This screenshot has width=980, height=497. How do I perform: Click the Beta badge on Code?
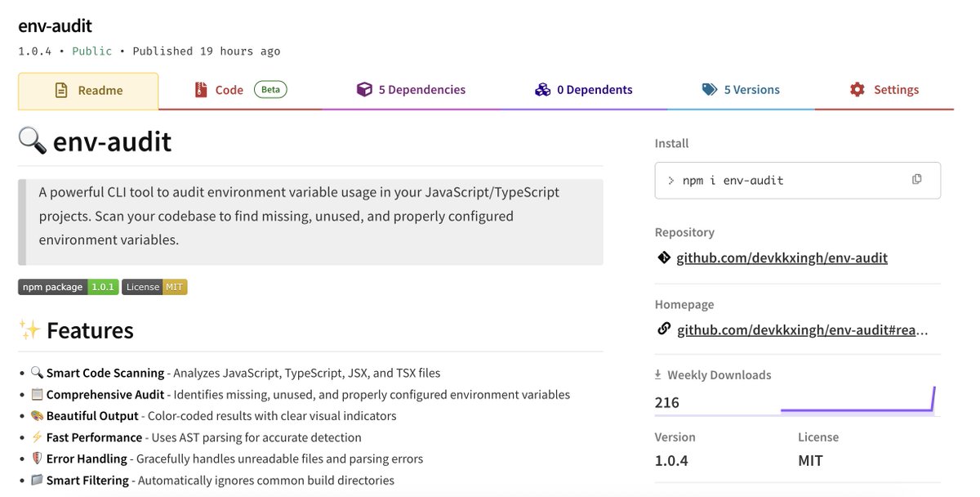tap(270, 90)
